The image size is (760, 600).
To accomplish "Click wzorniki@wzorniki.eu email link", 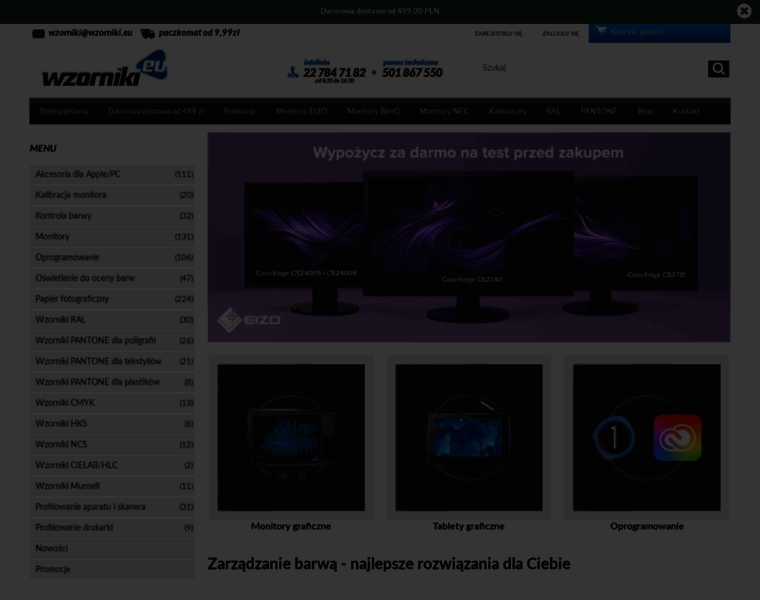I will (x=90, y=32).
